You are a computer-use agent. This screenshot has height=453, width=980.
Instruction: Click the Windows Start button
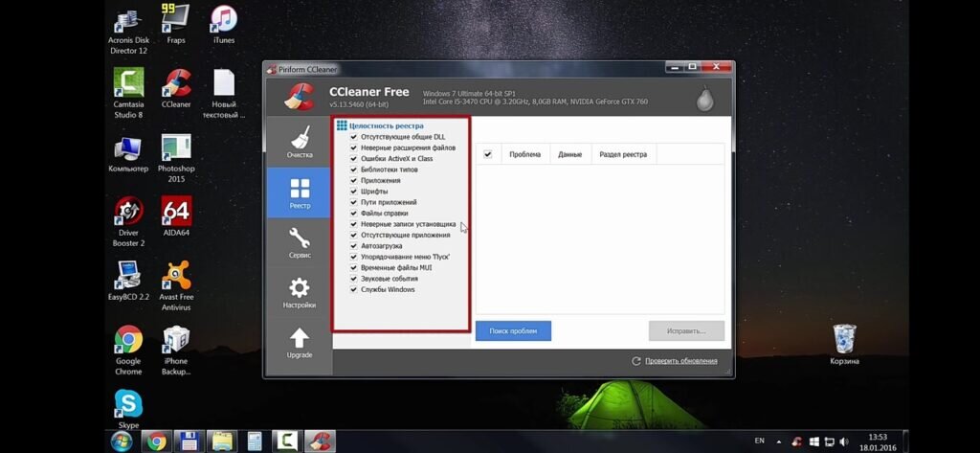pos(122,442)
